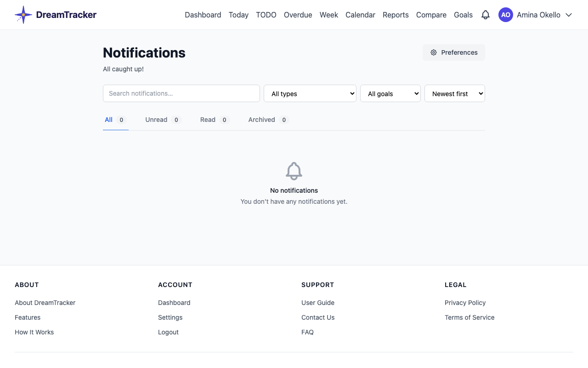Open the Privacy Policy link
Image resolution: width=588 pixels, height=368 pixels.
click(465, 303)
